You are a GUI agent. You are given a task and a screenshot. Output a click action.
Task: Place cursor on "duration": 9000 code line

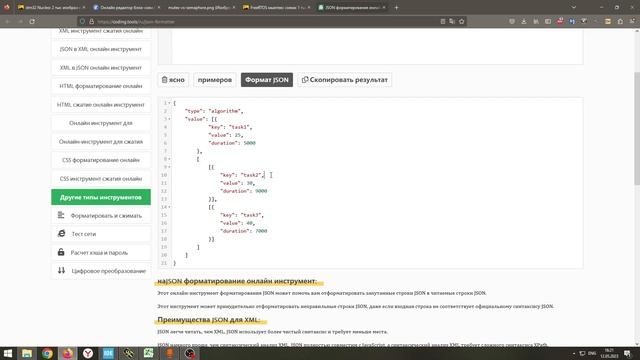click(x=244, y=191)
